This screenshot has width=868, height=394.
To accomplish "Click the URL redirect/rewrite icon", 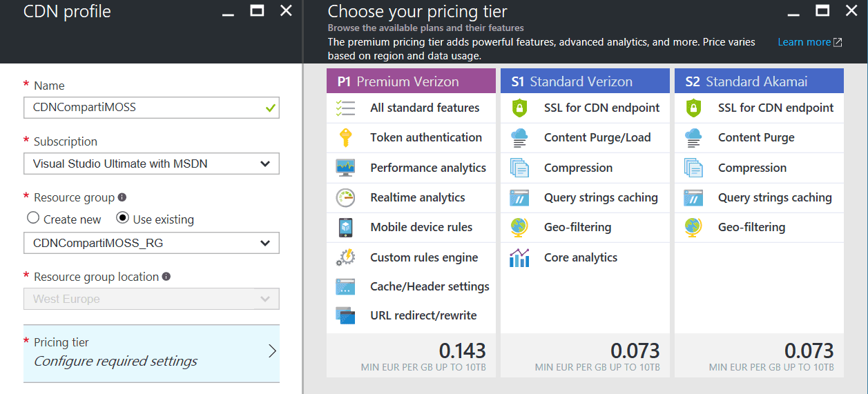I will point(345,315).
